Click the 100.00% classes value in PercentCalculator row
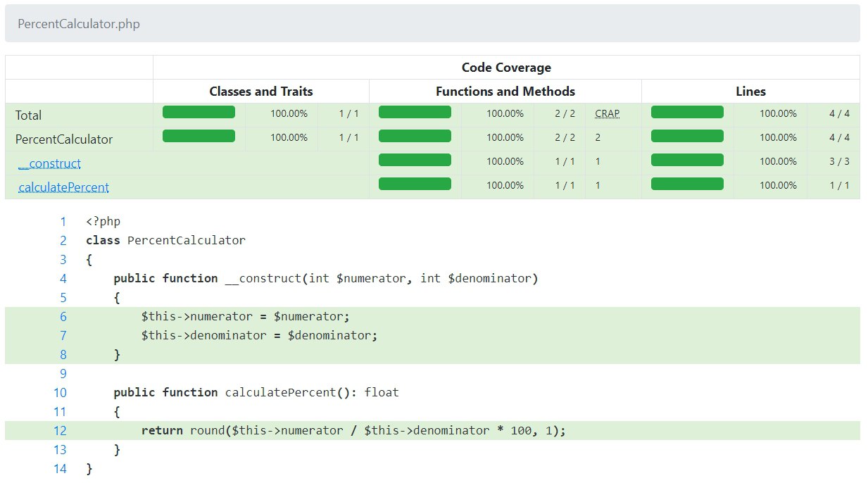Viewport: 868px width, 483px height. click(x=289, y=137)
